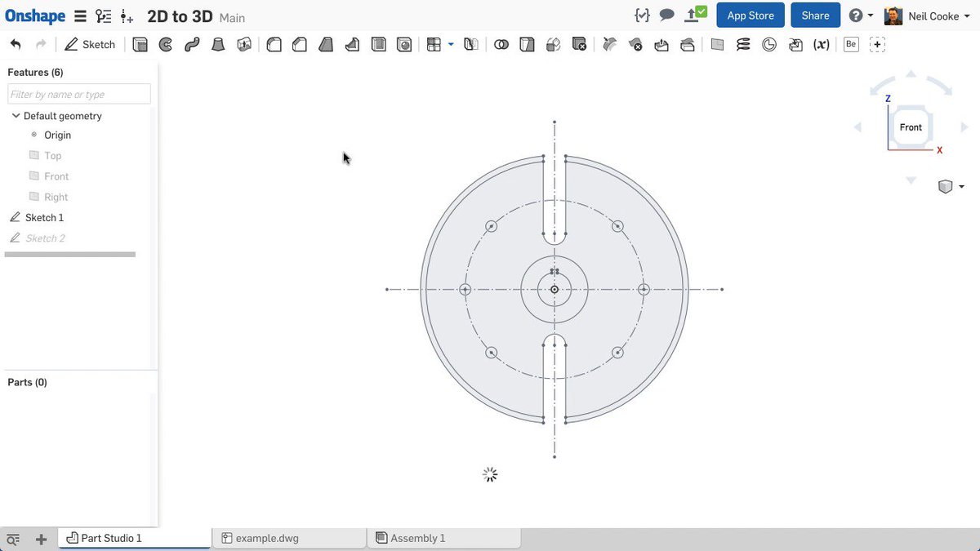Select the Revolve tool
The image size is (980, 551).
(166, 45)
